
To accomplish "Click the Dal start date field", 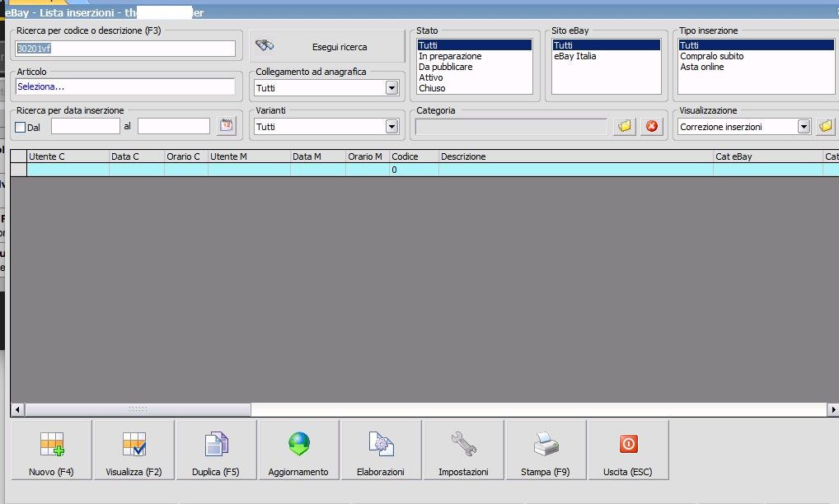I will [86, 126].
